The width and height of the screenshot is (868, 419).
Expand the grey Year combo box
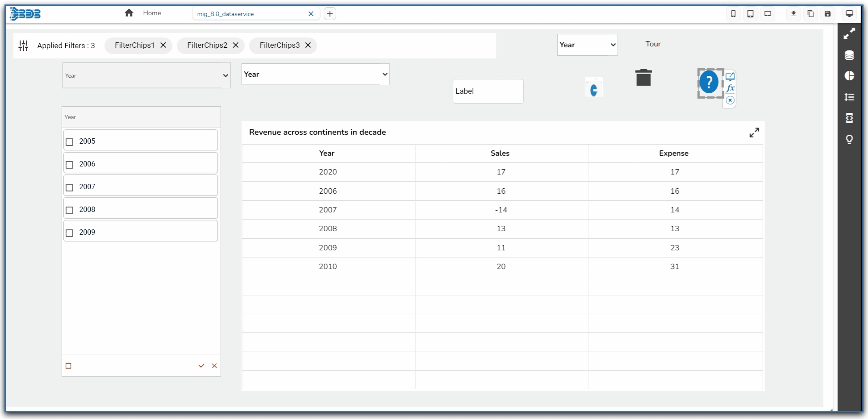click(146, 75)
